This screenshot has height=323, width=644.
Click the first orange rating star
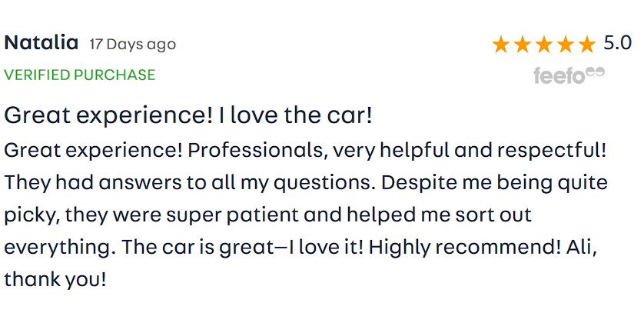tap(501, 45)
